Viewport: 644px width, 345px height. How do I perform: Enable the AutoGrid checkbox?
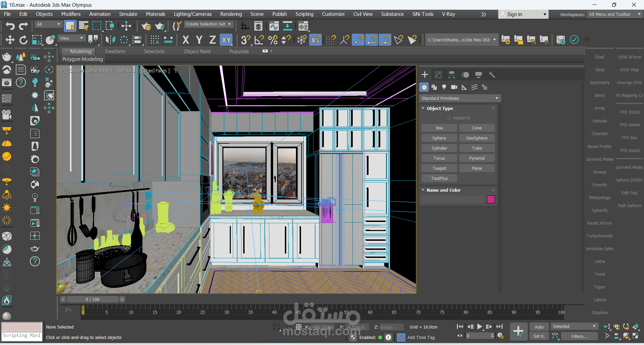click(449, 118)
